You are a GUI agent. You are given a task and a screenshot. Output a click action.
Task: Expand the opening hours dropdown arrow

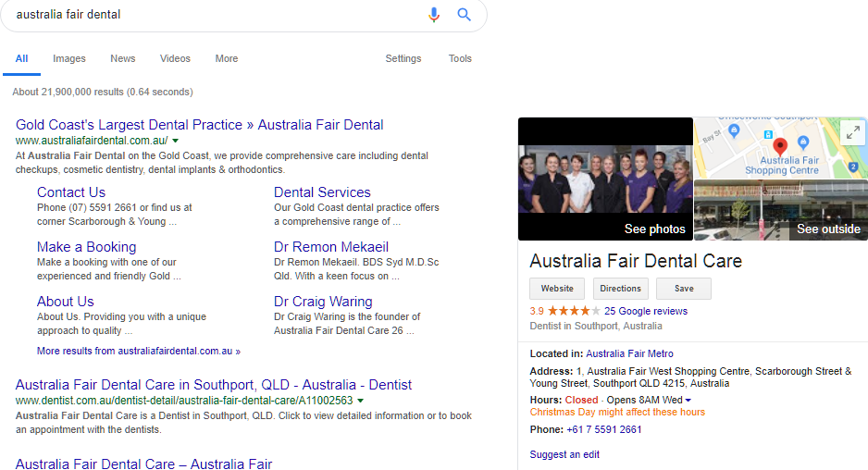(688, 401)
